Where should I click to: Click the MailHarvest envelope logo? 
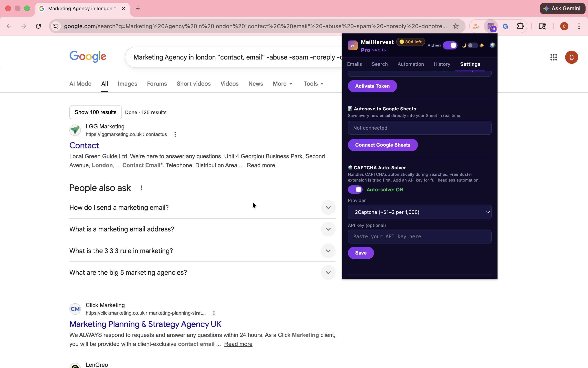(353, 46)
